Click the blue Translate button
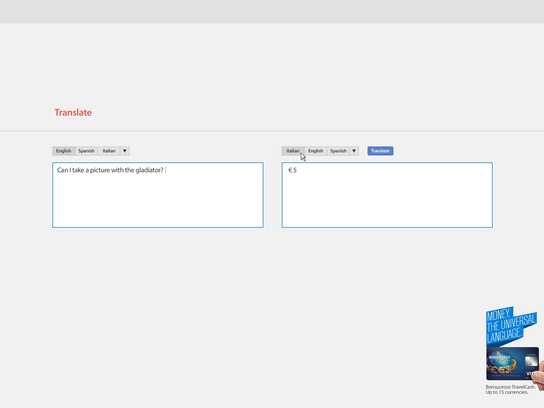 [x=380, y=151]
